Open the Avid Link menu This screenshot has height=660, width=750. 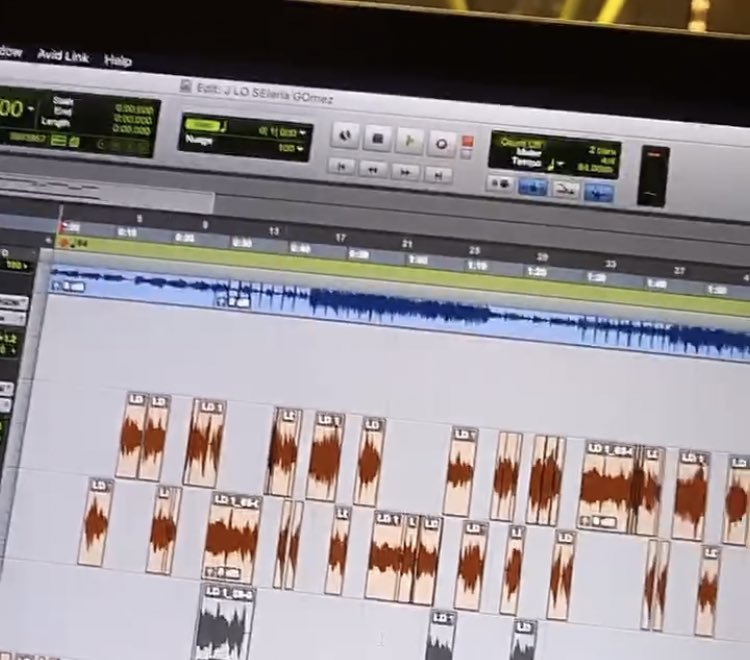coord(63,56)
